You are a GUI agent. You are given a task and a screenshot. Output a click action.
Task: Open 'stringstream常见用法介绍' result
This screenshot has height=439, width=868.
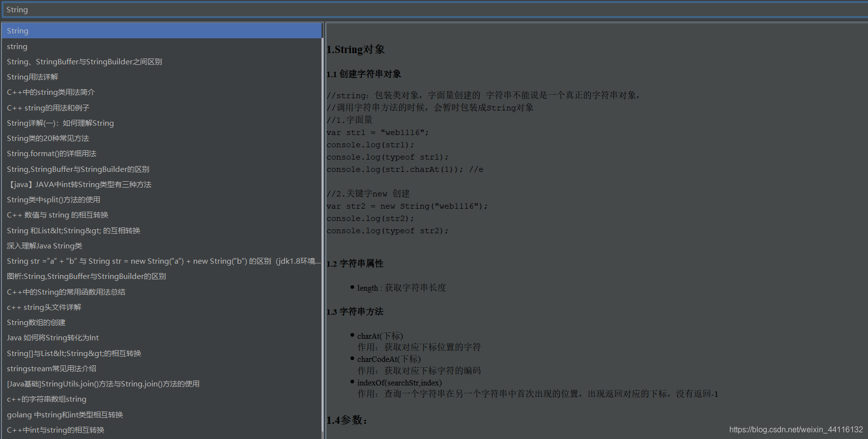point(162,368)
